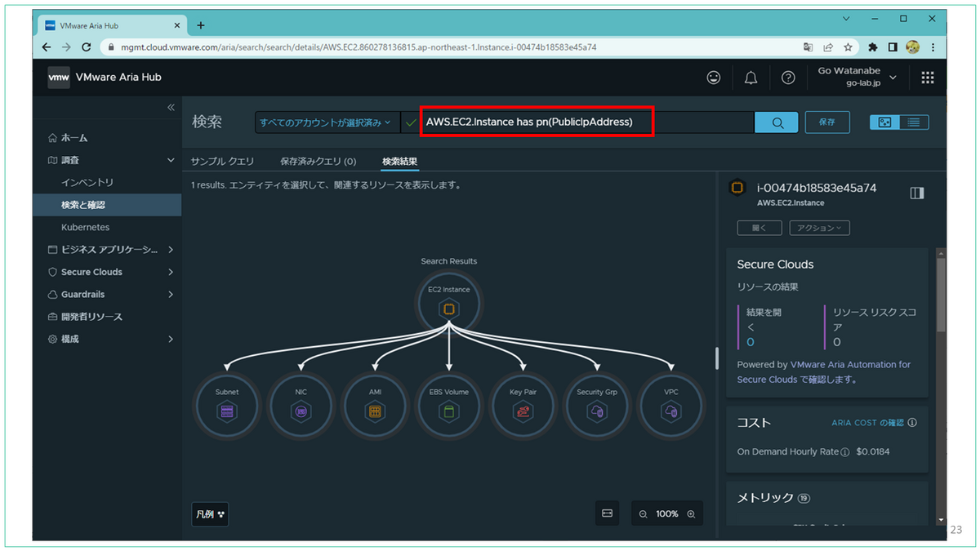Open the help question mark icon
The height and width of the screenshot is (551, 980).
tap(788, 78)
